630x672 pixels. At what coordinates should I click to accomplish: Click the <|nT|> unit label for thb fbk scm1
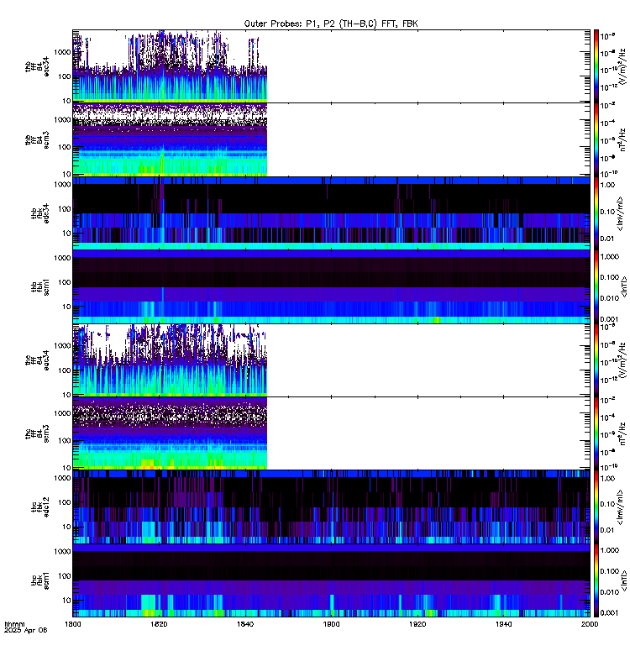coord(624,286)
